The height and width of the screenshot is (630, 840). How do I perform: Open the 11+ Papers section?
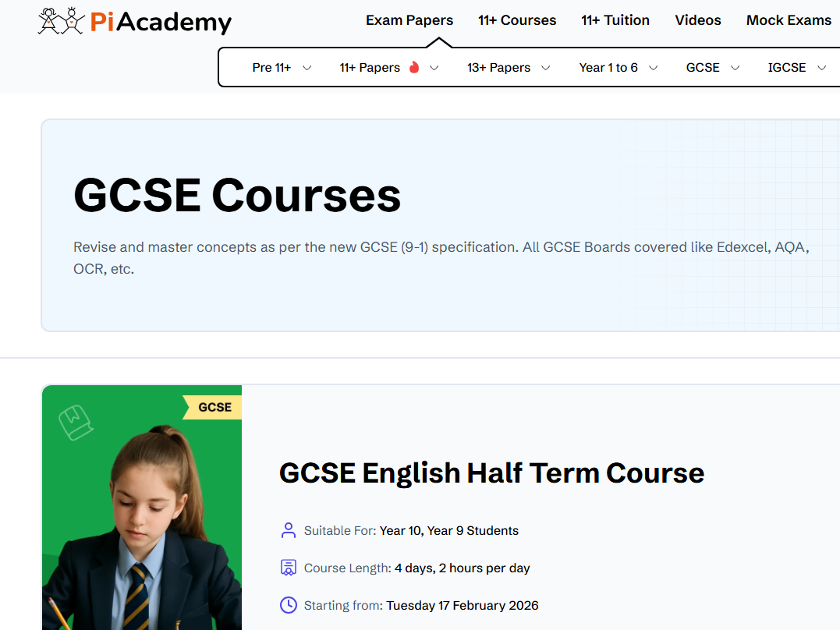click(370, 68)
